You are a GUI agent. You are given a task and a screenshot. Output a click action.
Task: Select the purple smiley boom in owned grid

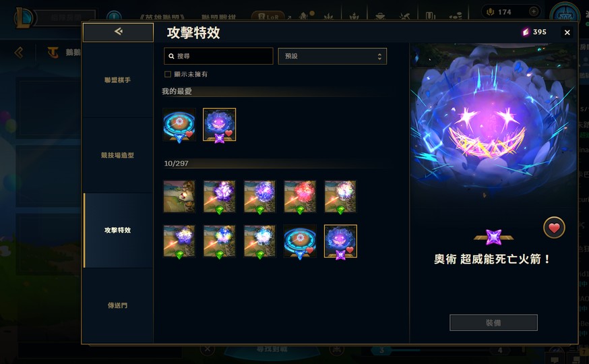(x=340, y=241)
